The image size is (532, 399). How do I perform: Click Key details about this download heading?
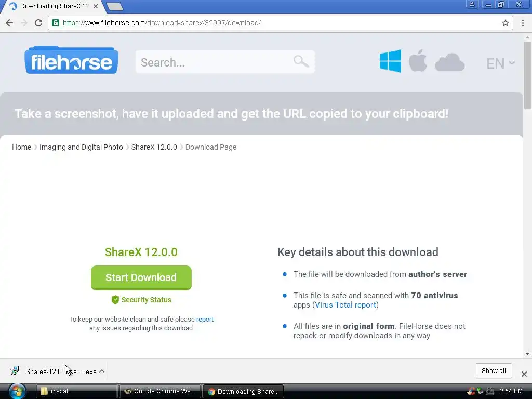point(358,252)
